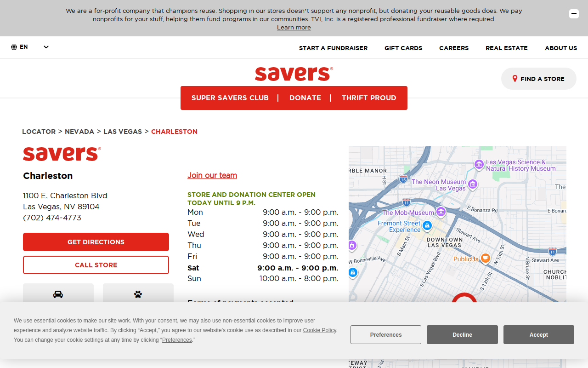Click the Sat hours row
This screenshot has width=588, height=368.
(263, 268)
